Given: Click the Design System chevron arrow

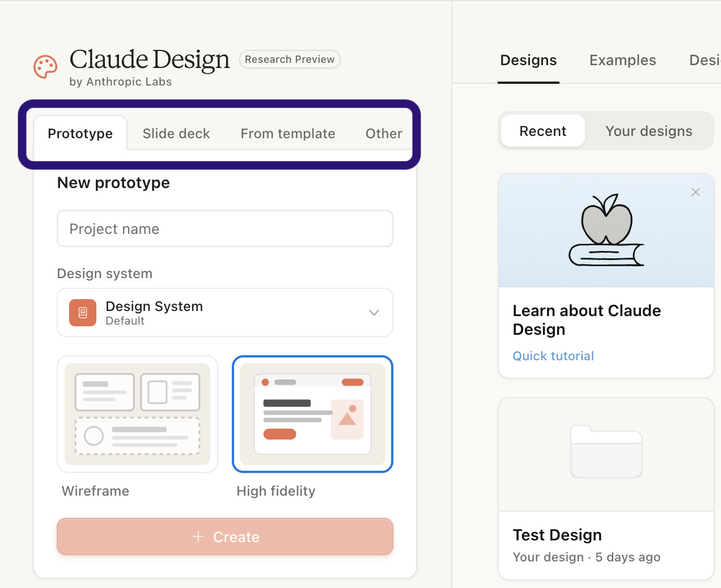Looking at the screenshot, I should pyautogui.click(x=374, y=313).
